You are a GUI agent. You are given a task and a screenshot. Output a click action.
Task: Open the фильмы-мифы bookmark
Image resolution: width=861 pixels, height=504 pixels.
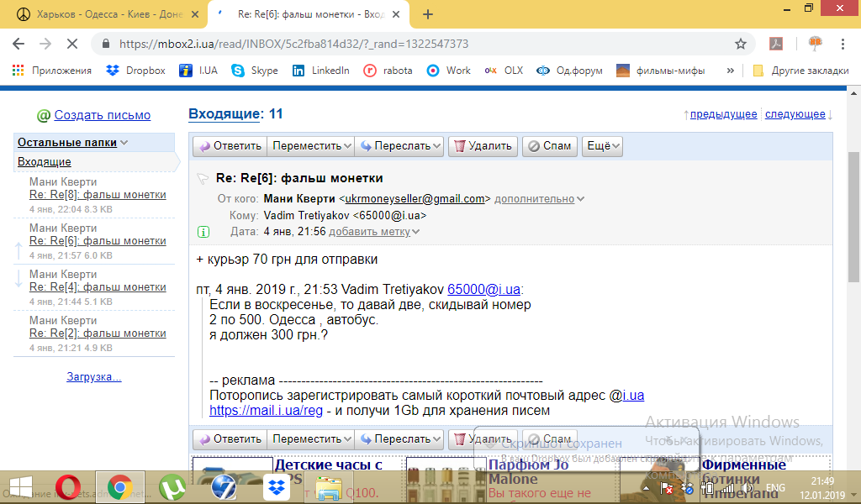click(661, 71)
